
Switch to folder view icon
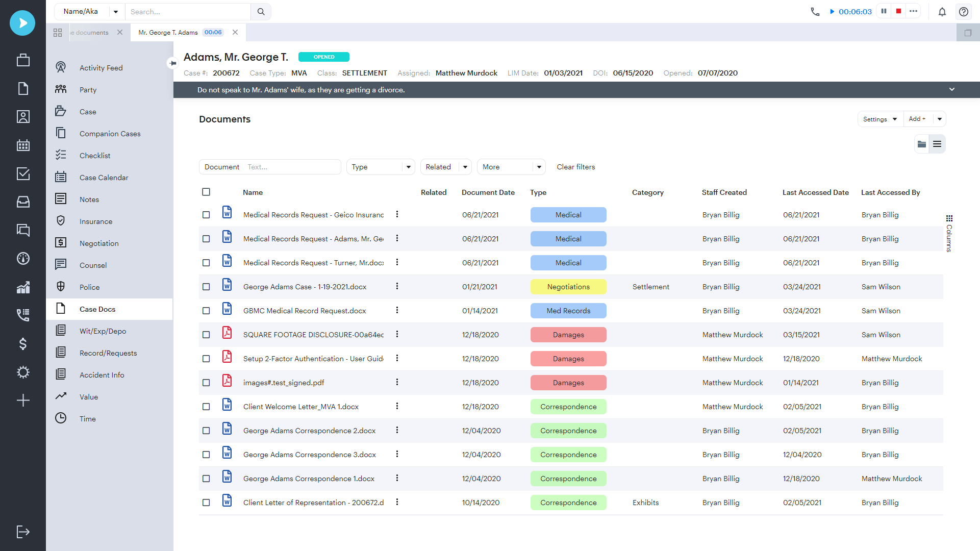(922, 144)
